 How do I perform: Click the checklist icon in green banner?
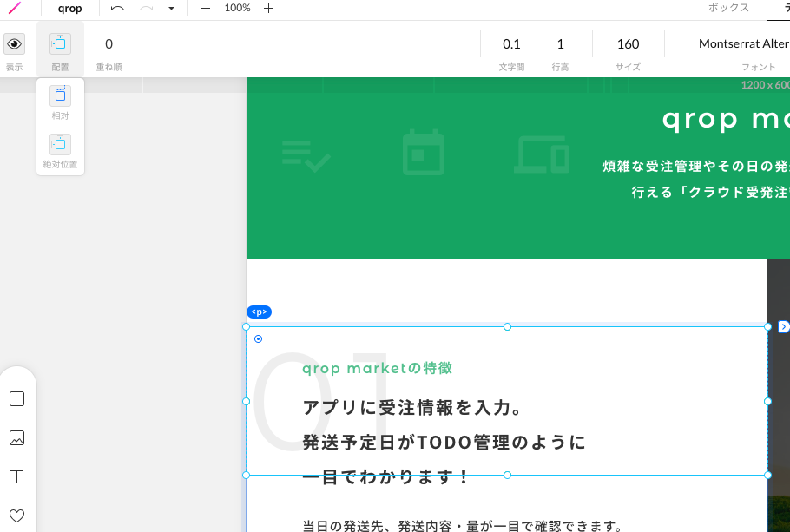306,155
